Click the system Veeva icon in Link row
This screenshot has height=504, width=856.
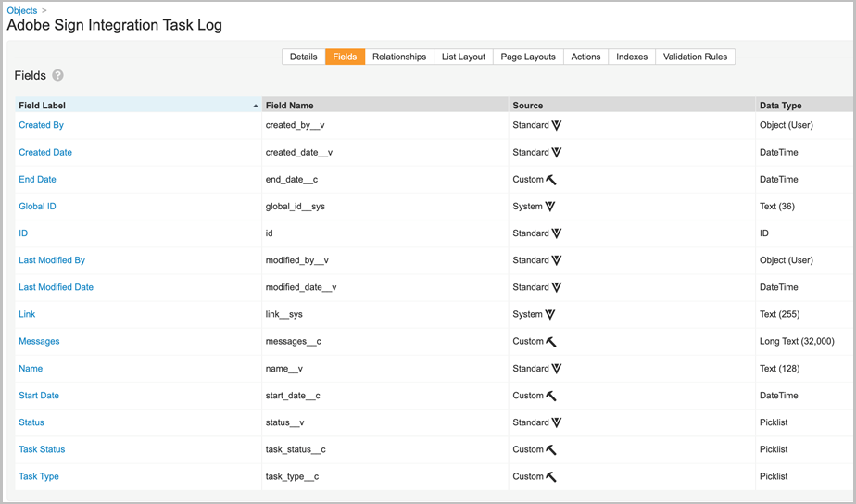(x=550, y=315)
